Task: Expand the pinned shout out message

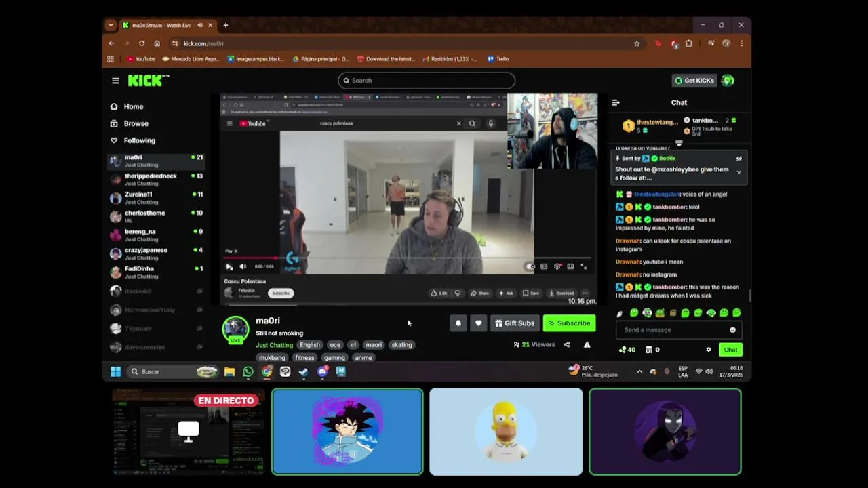Action: click(x=739, y=172)
